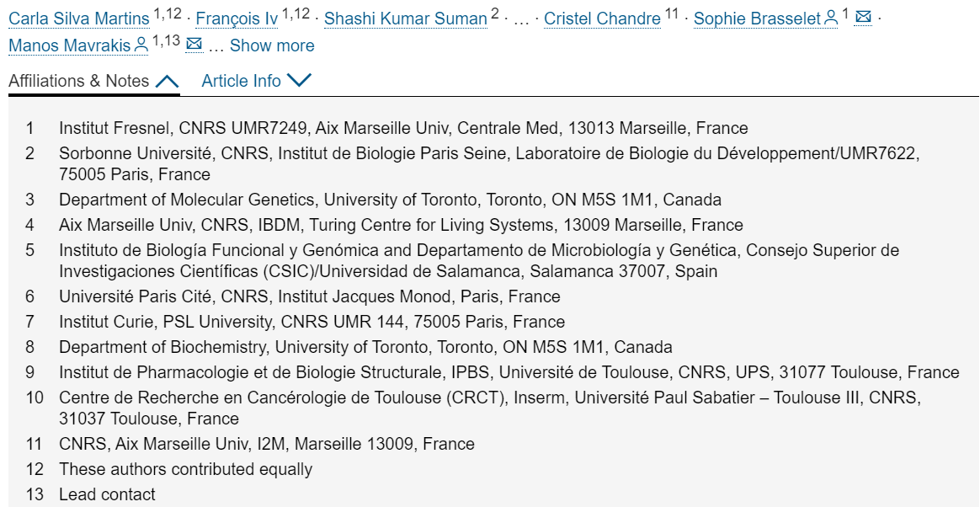Image resolution: width=980 pixels, height=507 pixels.
Task: Click Show more to expand the author list
Action: click(x=272, y=45)
